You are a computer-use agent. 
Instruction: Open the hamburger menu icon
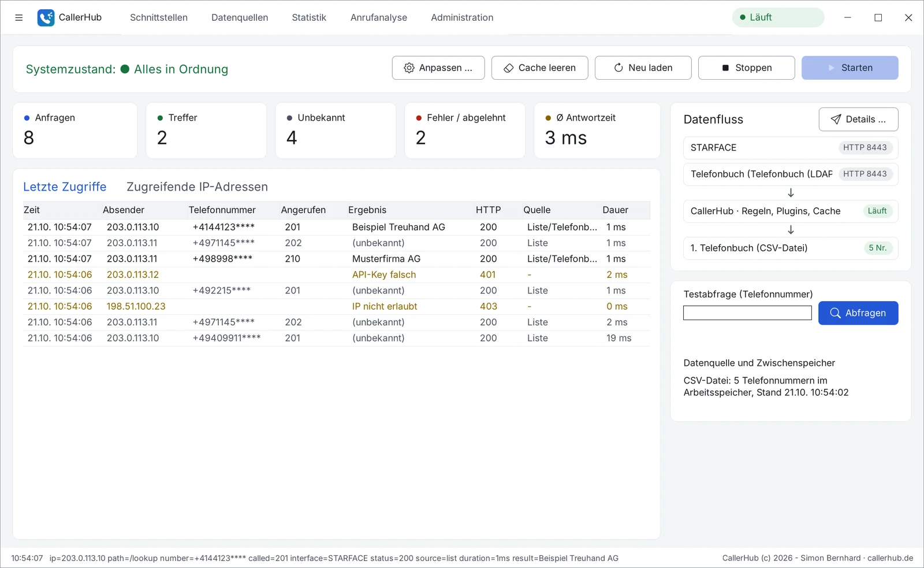tap(19, 17)
